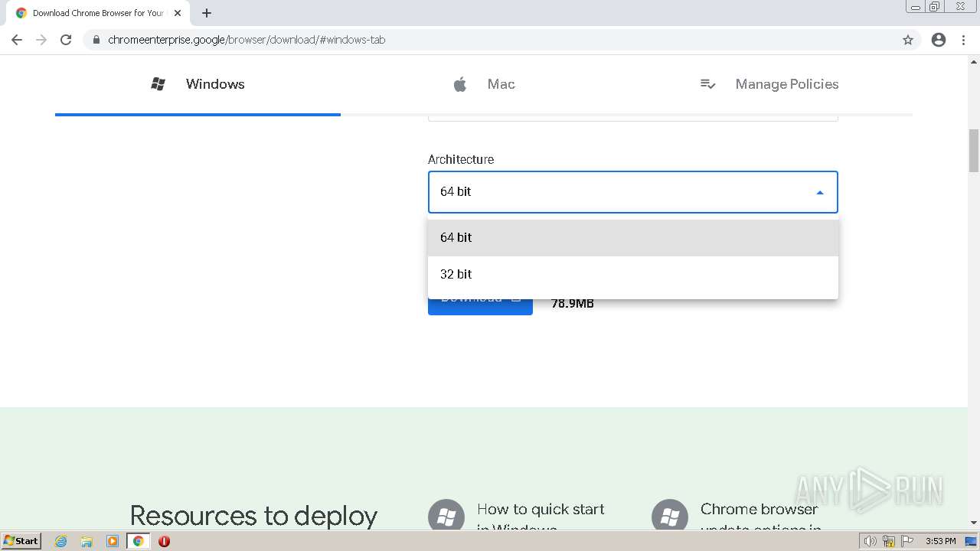
Task: Click the 3:53 PM system clock
Action: 940,541
